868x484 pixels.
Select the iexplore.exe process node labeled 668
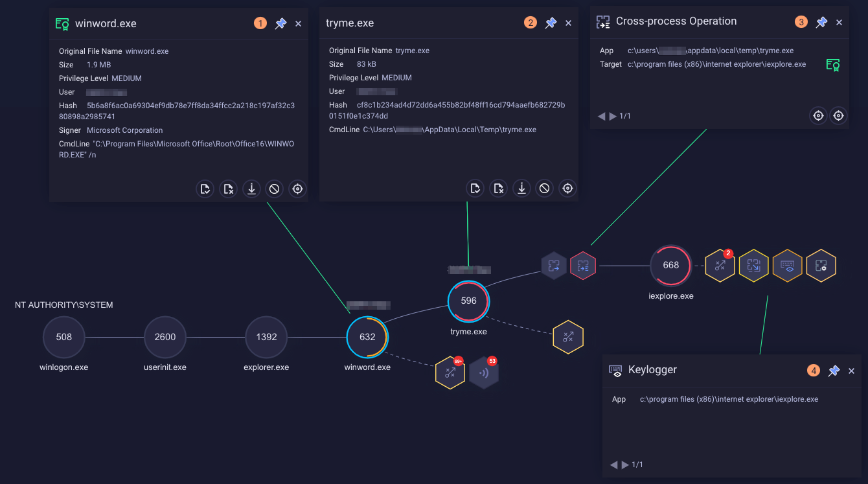point(671,266)
